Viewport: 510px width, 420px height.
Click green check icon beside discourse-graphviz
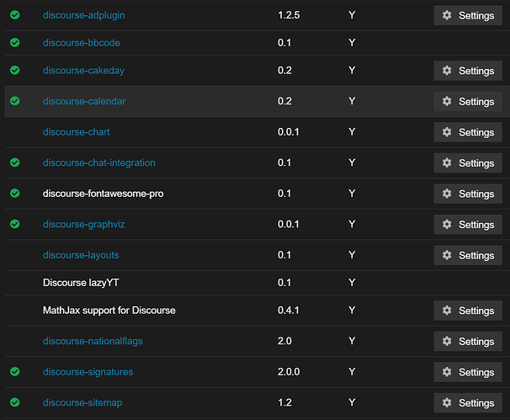tap(15, 224)
